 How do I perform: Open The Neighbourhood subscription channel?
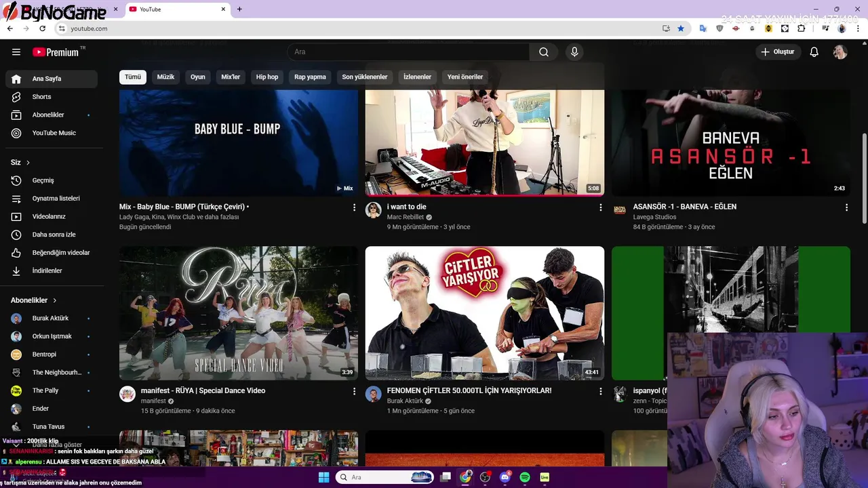(52, 373)
